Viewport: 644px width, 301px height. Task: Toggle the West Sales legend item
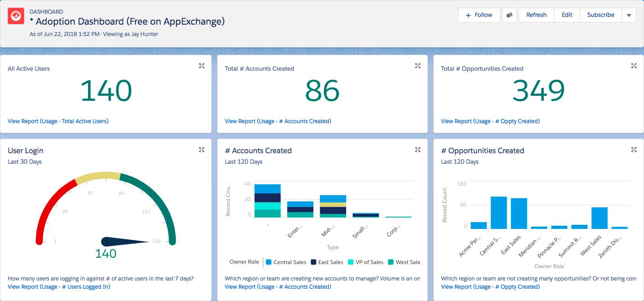(x=406, y=262)
